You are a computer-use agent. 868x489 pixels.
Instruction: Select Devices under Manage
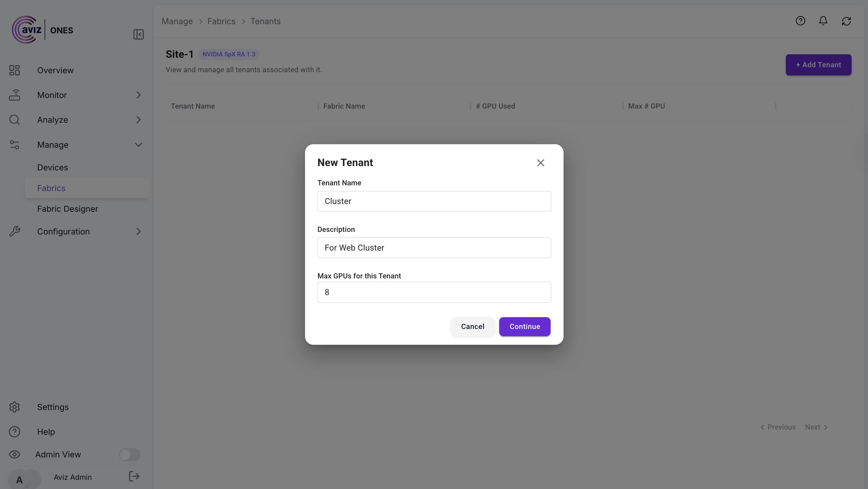[x=53, y=168]
